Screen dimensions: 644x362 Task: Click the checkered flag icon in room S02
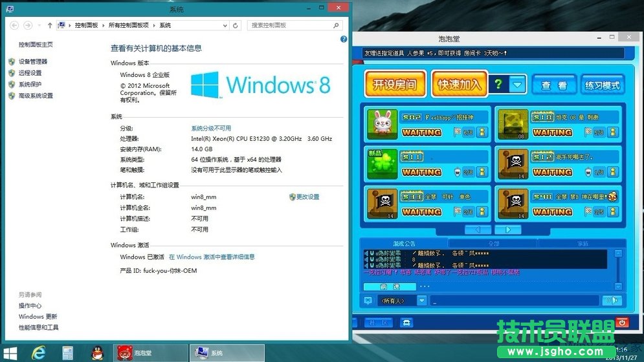tap(458, 132)
